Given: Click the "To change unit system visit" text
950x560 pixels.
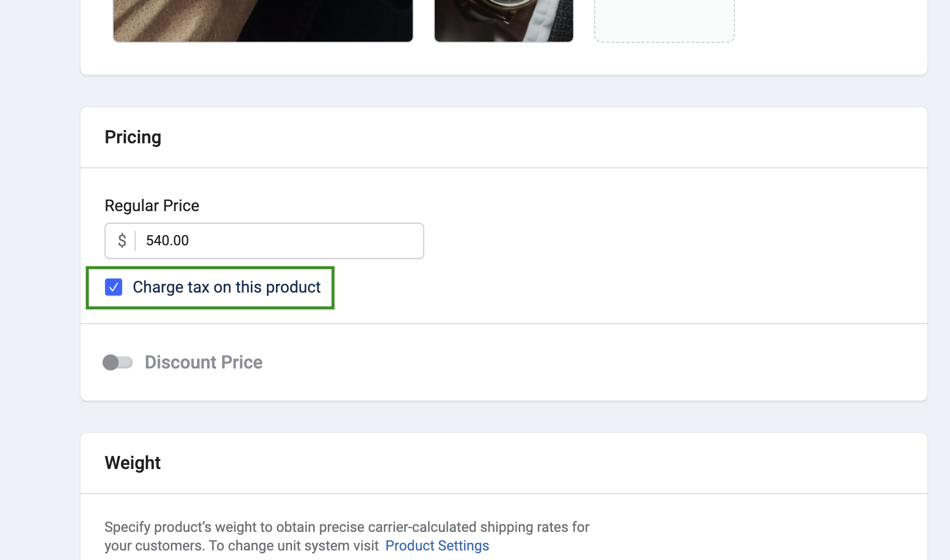Looking at the screenshot, I should (294, 545).
